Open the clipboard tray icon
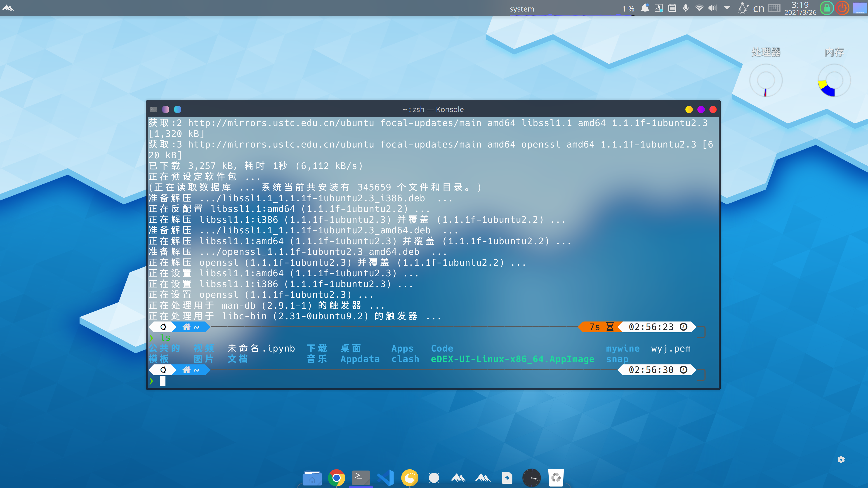Screen dimensions: 868x488 pos(672,8)
